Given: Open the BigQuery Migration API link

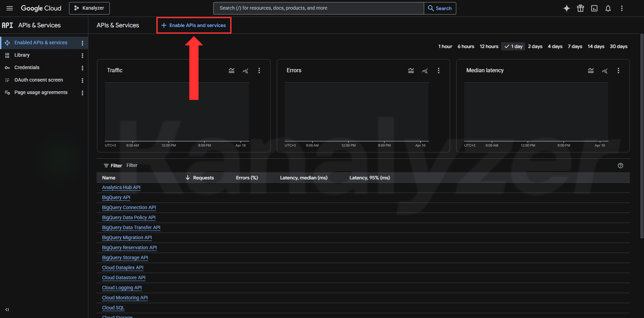Looking at the screenshot, I should (x=127, y=237).
